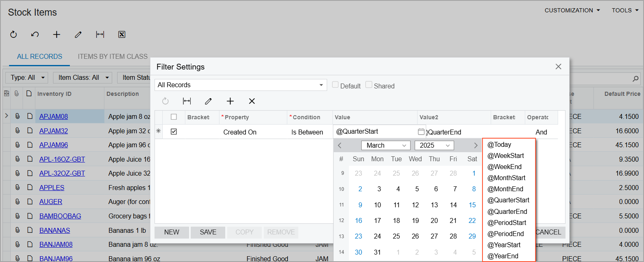Viewport: 644px width, 262px height.
Task: Open the Type: All filter dropdown
Action: tap(27, 77)
